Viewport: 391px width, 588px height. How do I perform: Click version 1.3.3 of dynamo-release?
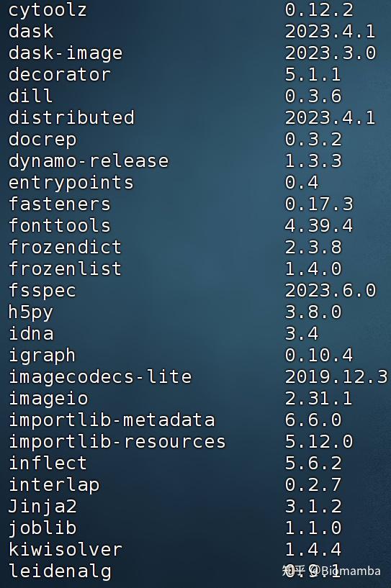click(x=313, y=161)
